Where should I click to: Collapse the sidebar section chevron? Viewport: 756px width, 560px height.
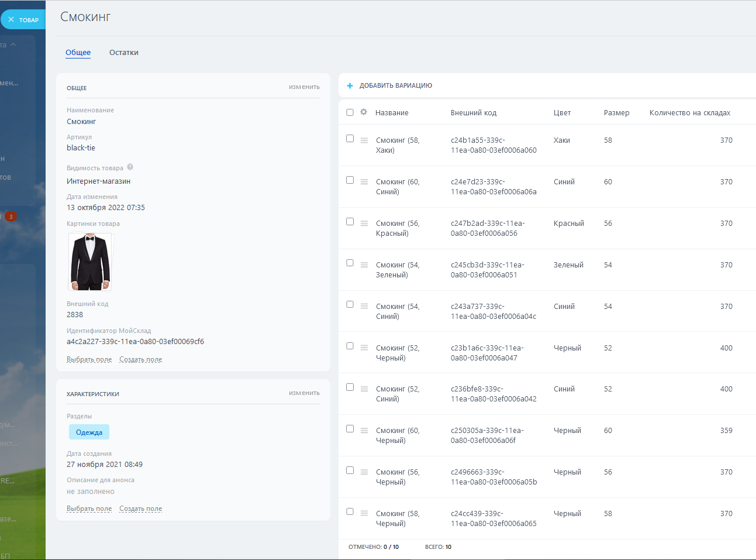pos(13,45)
